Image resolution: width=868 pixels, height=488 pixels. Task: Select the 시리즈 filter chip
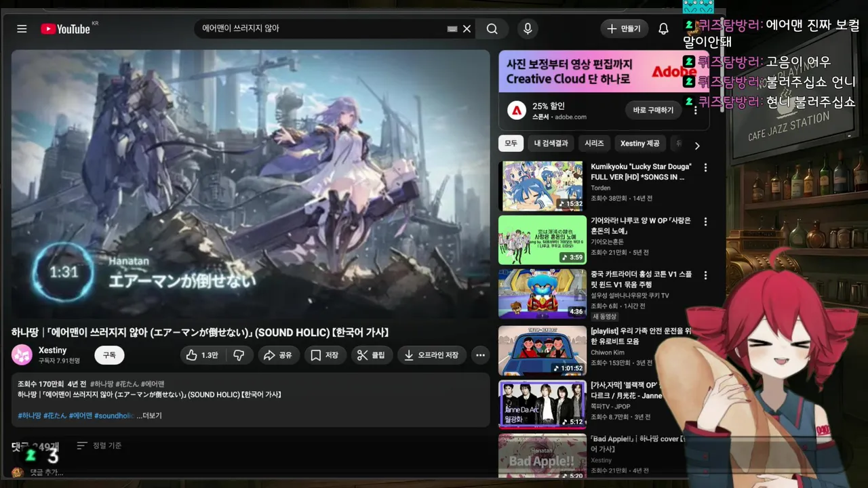tap(594, 144)
